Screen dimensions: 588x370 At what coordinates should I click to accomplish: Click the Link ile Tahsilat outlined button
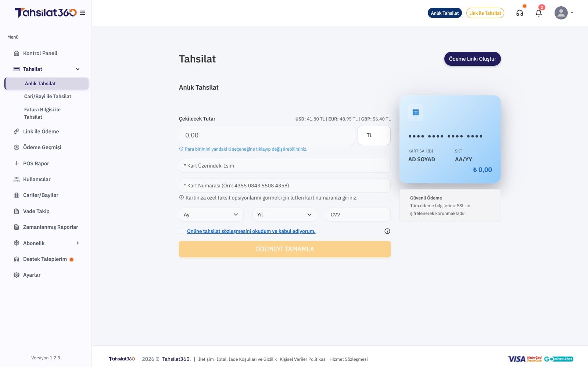tap(485, 13)
